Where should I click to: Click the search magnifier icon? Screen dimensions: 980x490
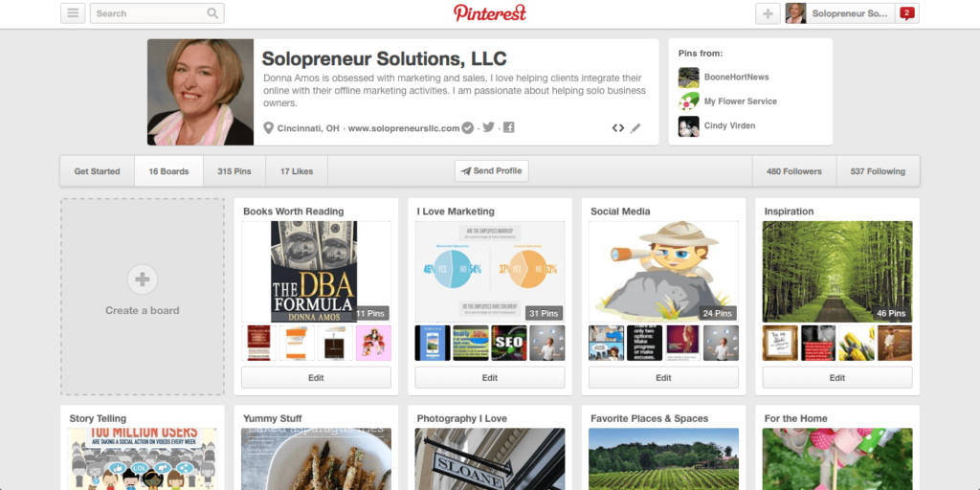(212, 13)
